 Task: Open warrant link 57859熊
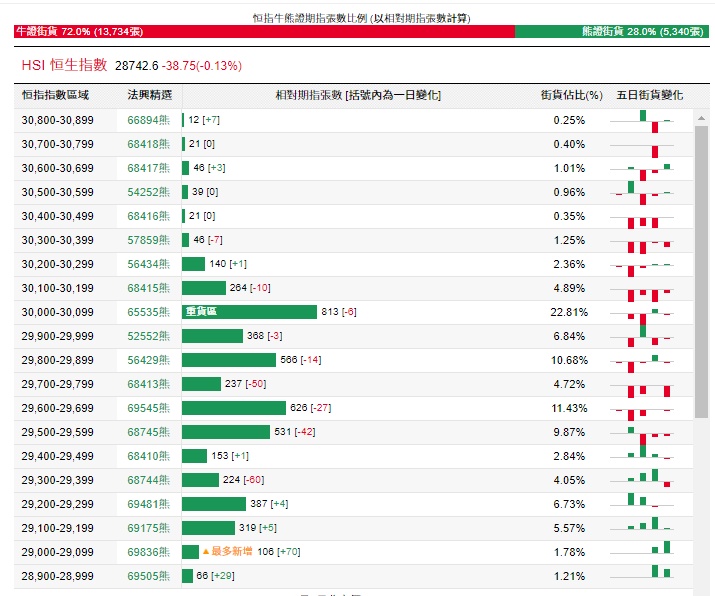(x=149, y=240)
